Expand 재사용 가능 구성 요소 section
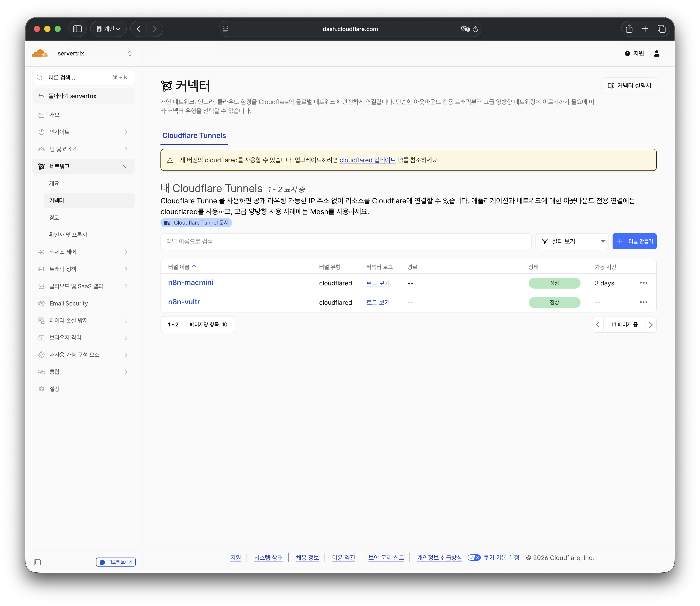This screenshot has width=700, height=606. coord(83,355)
